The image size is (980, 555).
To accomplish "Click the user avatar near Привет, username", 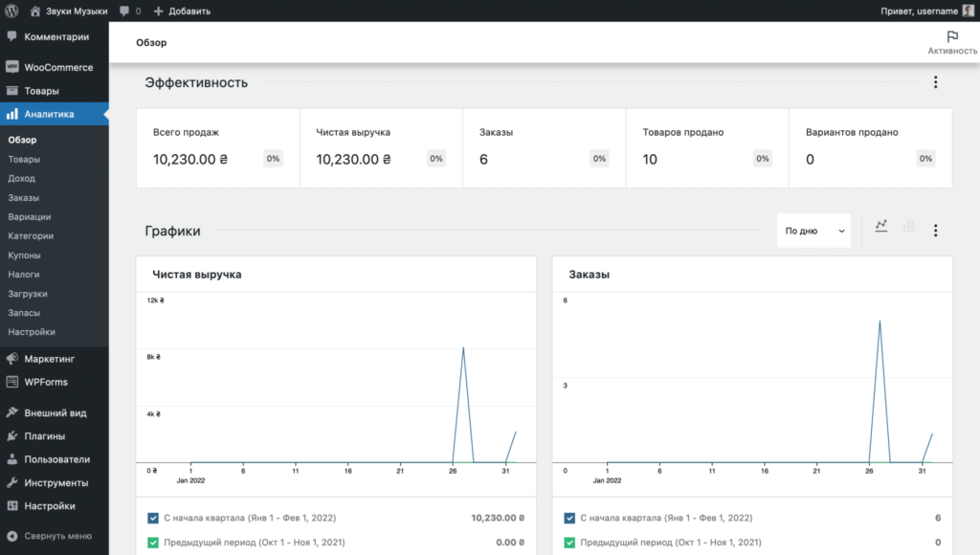I will [969, 11].
